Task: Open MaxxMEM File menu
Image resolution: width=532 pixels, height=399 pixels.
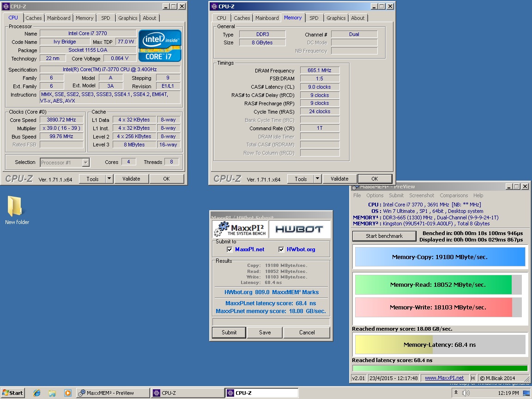Action: 357,195
